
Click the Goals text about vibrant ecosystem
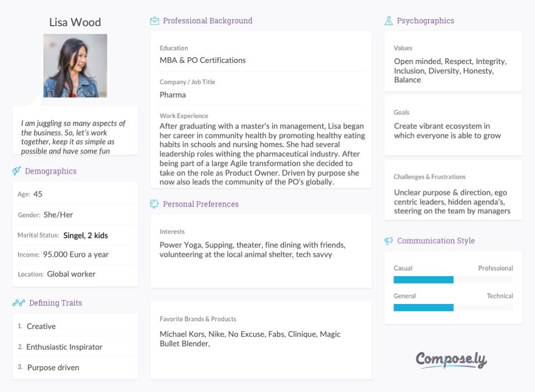pos(448,131)
